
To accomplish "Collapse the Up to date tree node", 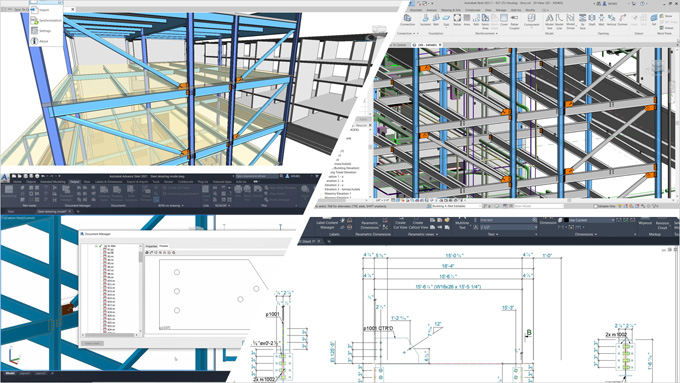I will point(96,246).
